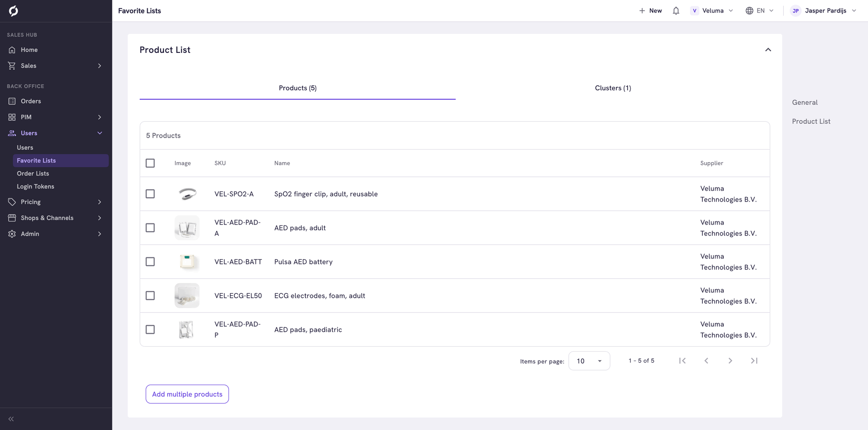868x430 pixels.
Task: Click the Orders list icon
Action: [12, 101]
